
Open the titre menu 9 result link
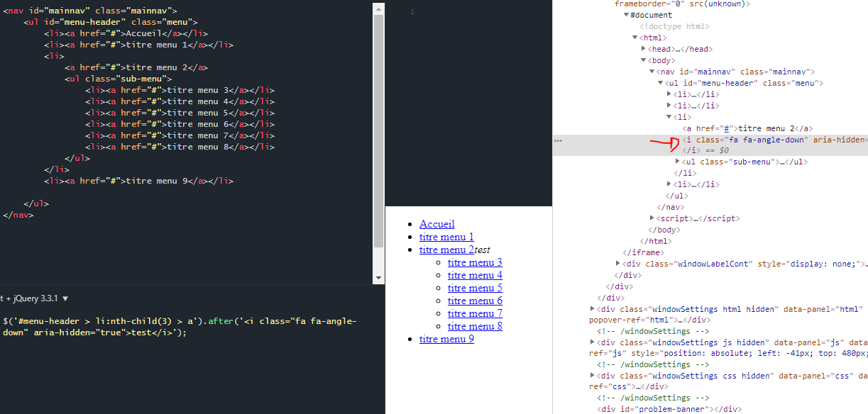click(446, 339)
